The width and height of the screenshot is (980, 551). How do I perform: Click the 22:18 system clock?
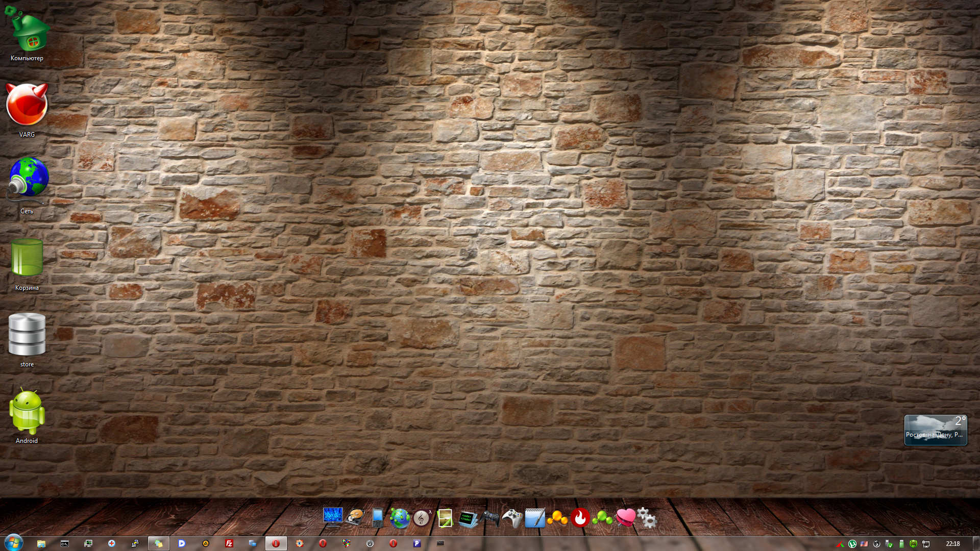tap(952, 544)
